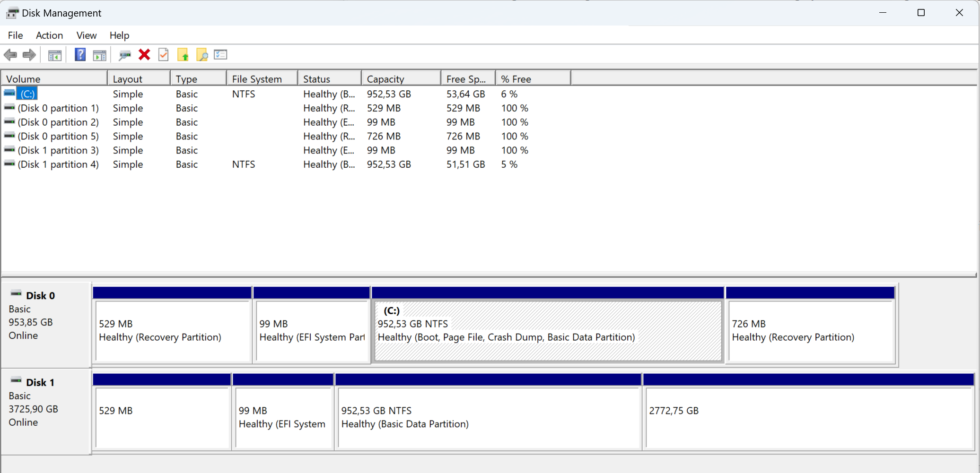980x473 pixels.
Task: Open the File menu
Action: [15, 35]
